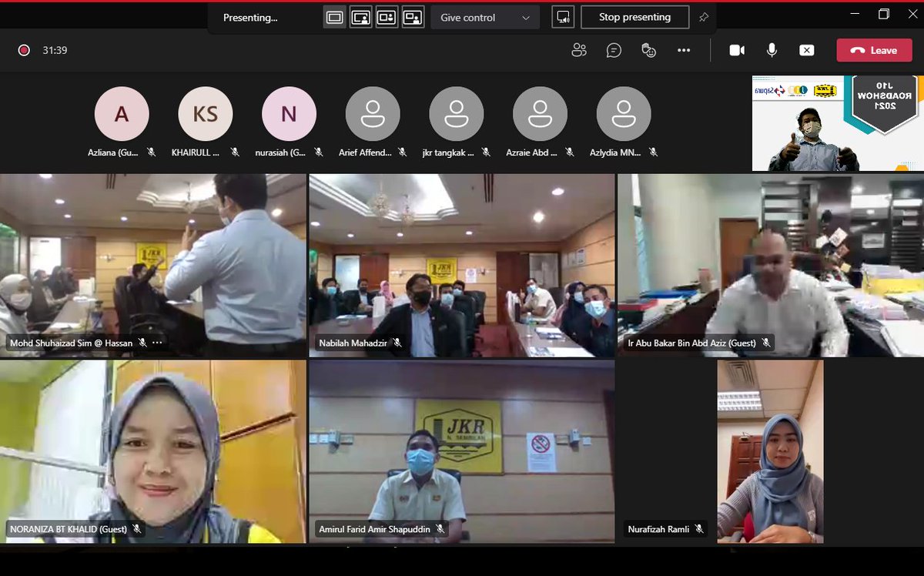Viewport: 924px width, 576px height.
Task: Switch to Side-by-side presenter mode icon
Action: [387, 17]
